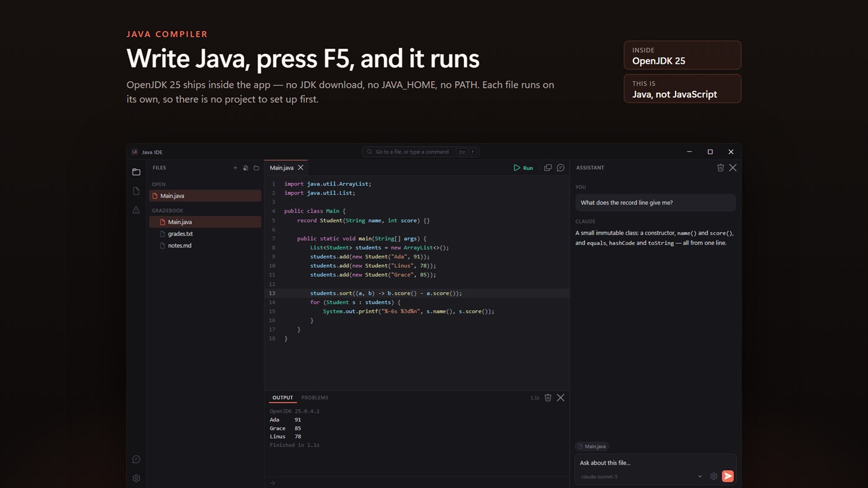Image resolution: width=868 pixels, height=488 pixels.
Task: Click "Finished in 1.1s" in the output
Action: (295, 445)
